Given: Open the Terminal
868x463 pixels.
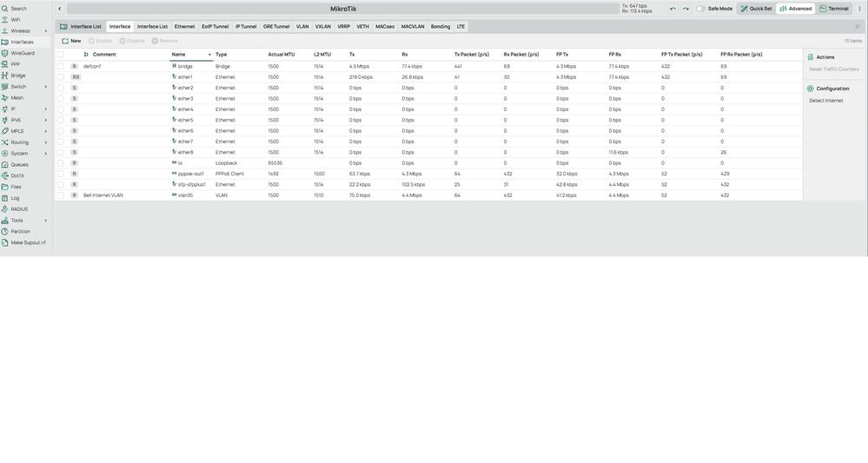Looking at the screenshot, I should pyautogui.click(x=834, y=9).
